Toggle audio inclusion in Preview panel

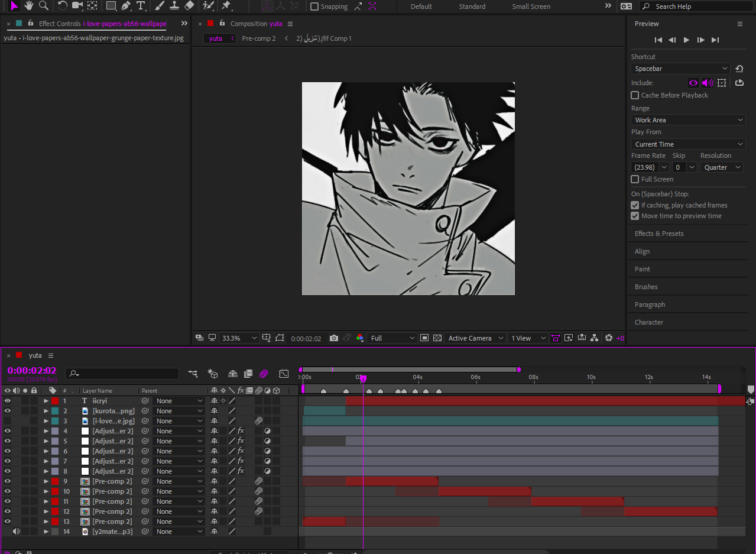tap(708, 83)
